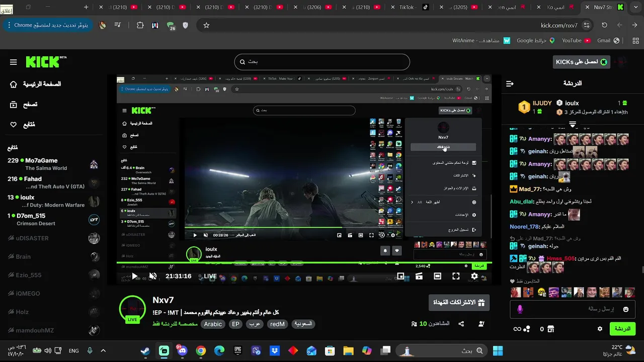644x362 pixels.
Task: Open channel points icon in chat
Action: pyautogui.click(x=527, y=329)
